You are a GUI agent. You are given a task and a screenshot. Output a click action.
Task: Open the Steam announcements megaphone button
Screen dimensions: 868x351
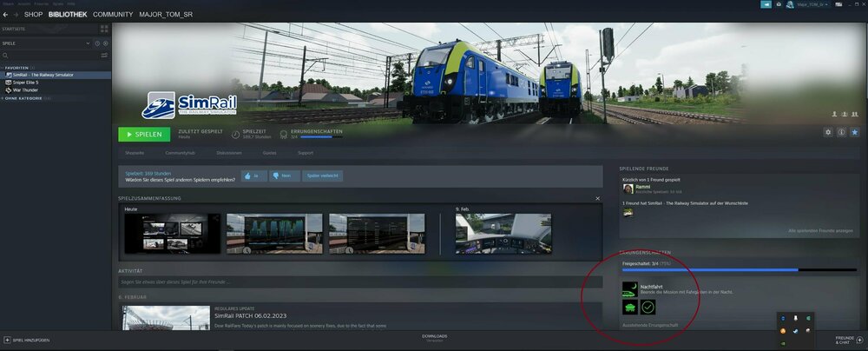tap(766, 4)
